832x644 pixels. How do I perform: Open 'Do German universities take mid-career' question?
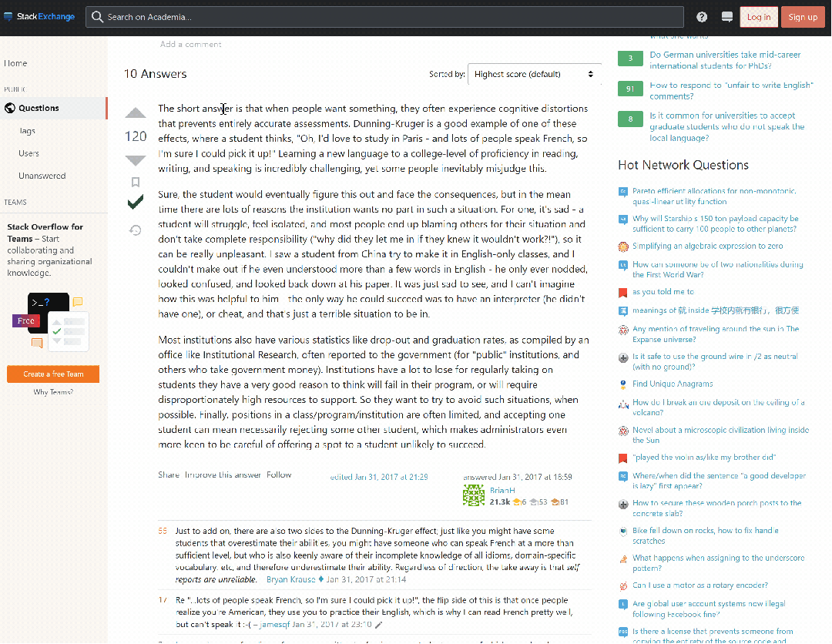pos(725,60)
